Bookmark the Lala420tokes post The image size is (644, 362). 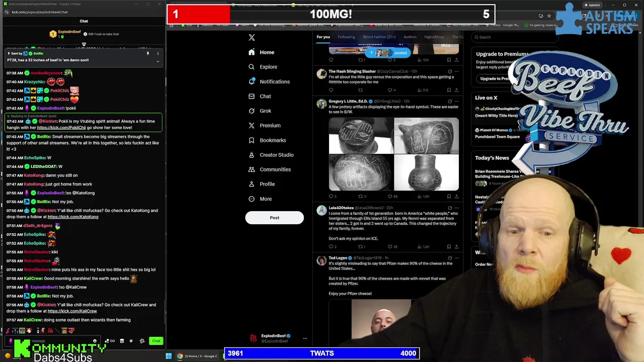coord(449,246)
